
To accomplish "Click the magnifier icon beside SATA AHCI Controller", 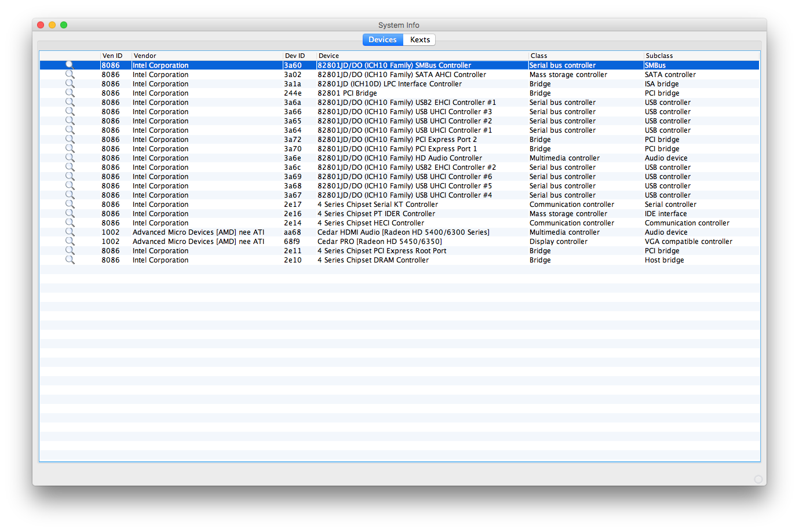I will (70, 75).
